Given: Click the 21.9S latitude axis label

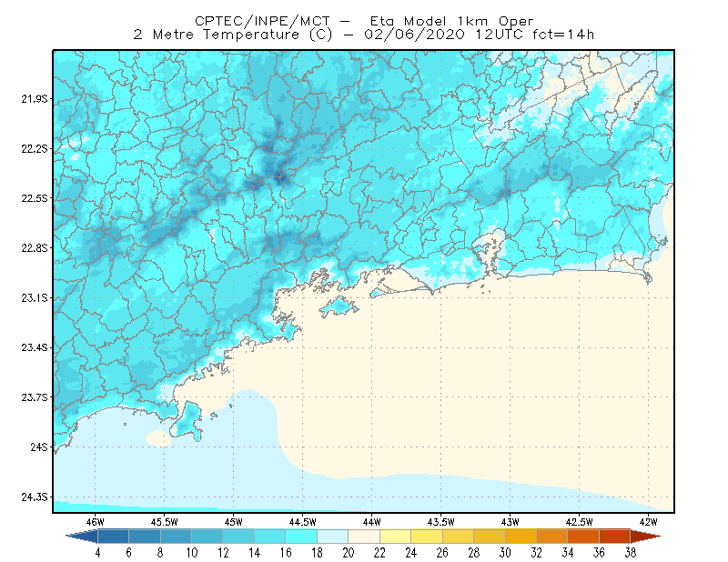Looking at the screenshot, I should [35, 99].
